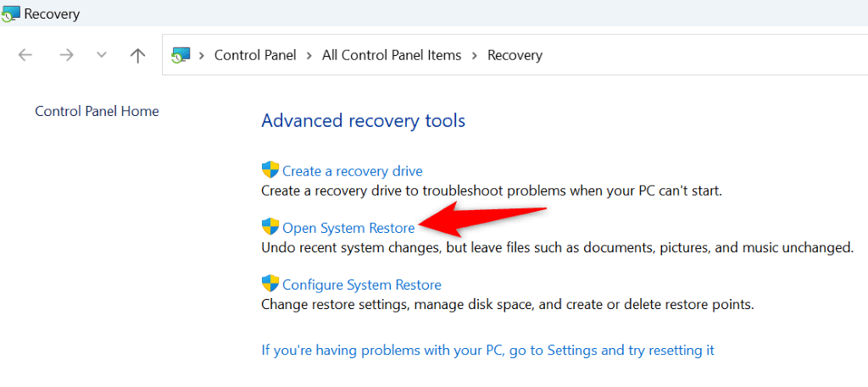The width and height of the screenshot is (868, 387).
Task: Go up one level with Up arrow
Action: pyautogui.click(x=137, y=55)
